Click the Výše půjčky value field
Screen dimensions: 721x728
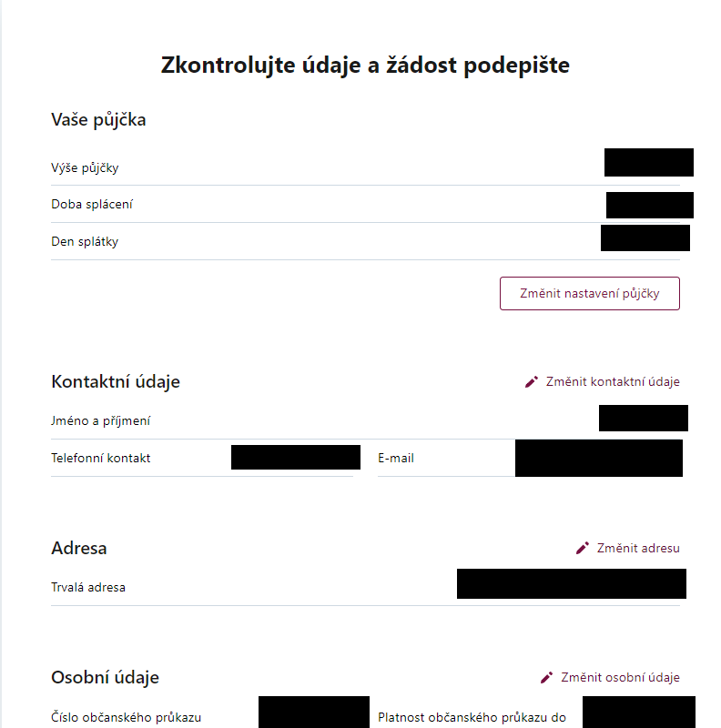pyautogui.click(x=648, y=162)
